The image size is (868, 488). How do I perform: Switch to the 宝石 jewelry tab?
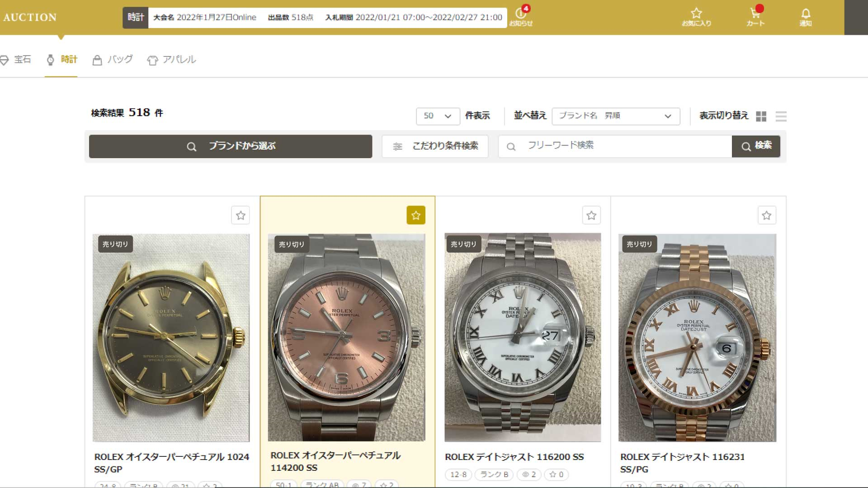point(16,60)
